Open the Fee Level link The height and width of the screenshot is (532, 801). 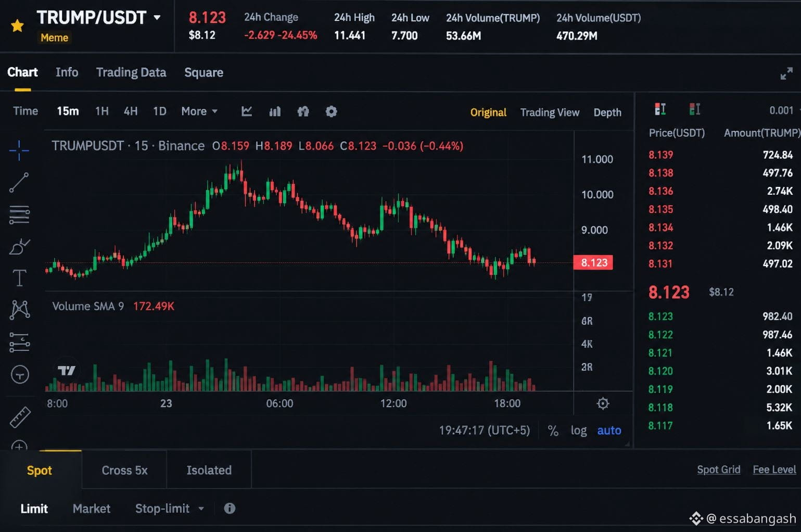(x=774, y=470)
